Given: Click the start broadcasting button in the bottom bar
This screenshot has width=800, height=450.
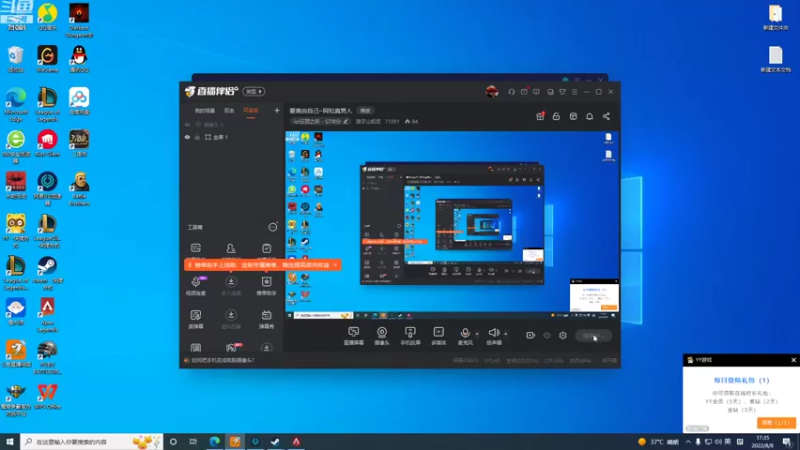Looking at the screenshot, I should (593, 336).
